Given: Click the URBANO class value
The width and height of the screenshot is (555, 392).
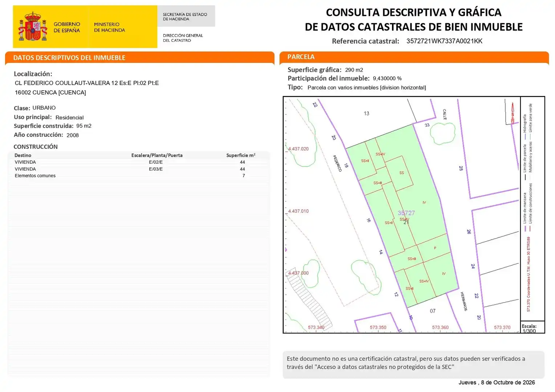Looking at the screenshot, I should point(44,108).
